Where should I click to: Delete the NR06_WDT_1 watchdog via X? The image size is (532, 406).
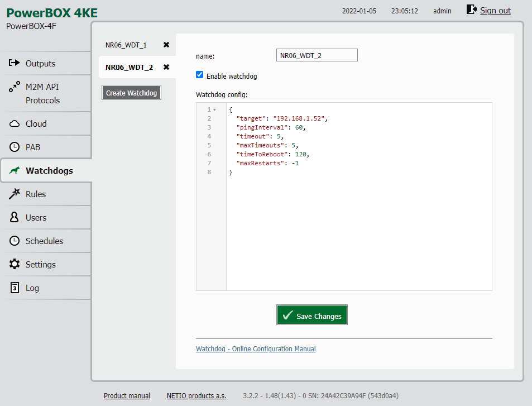click(x=166, y=45)
